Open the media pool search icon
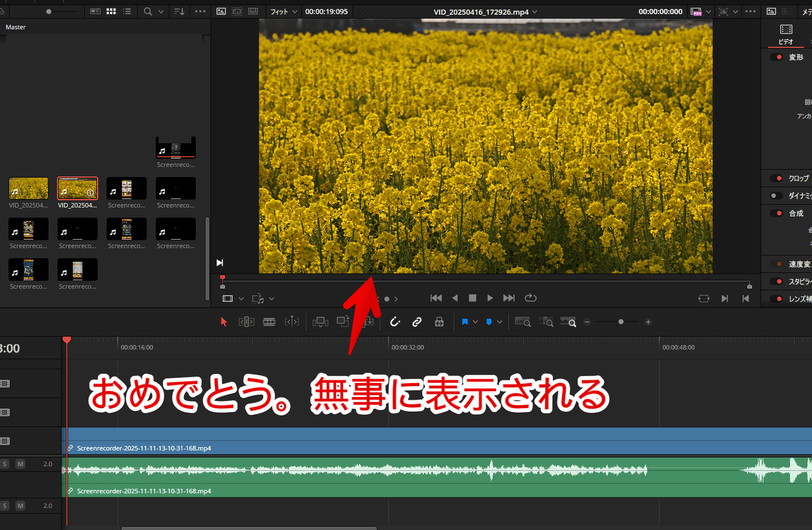The height and width of the screenshot is (530, 812). pos(148,11)
